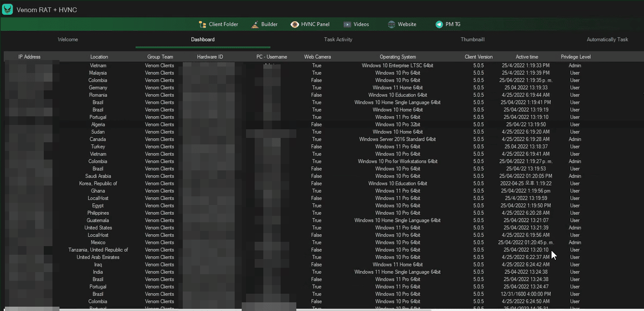Switch to the Welcome tab
The width and height of the screenshot is (644, 311).
(68, 39)
